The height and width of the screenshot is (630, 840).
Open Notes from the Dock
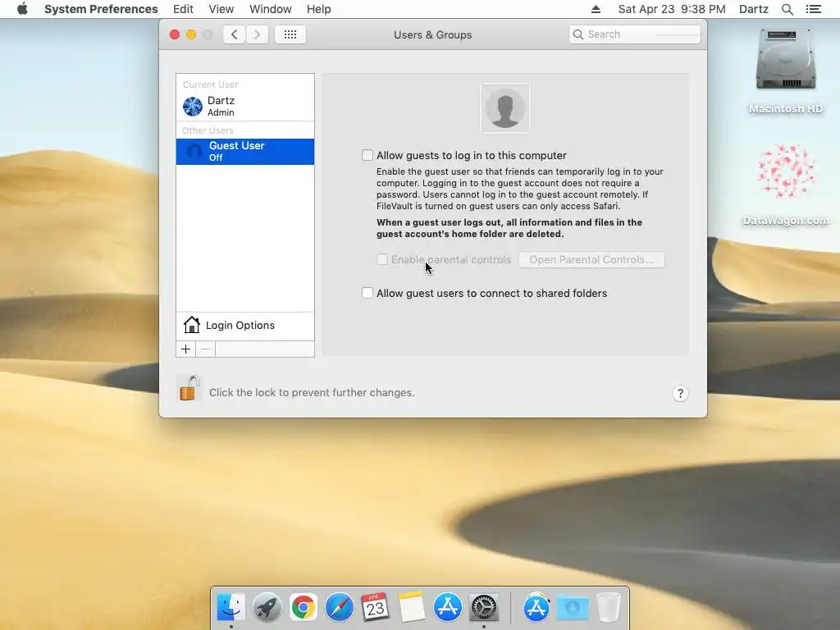pyautogui.click(x=412, y=608)
